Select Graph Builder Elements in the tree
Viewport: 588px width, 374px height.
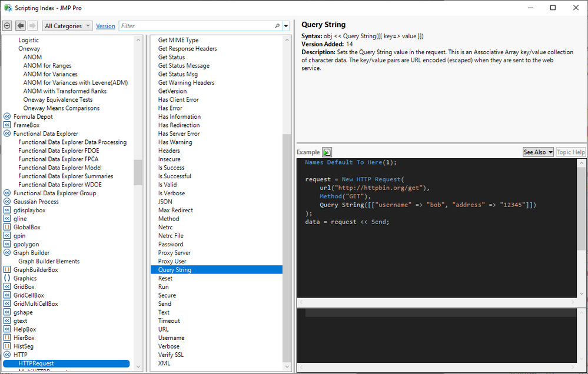pos(49,261)
